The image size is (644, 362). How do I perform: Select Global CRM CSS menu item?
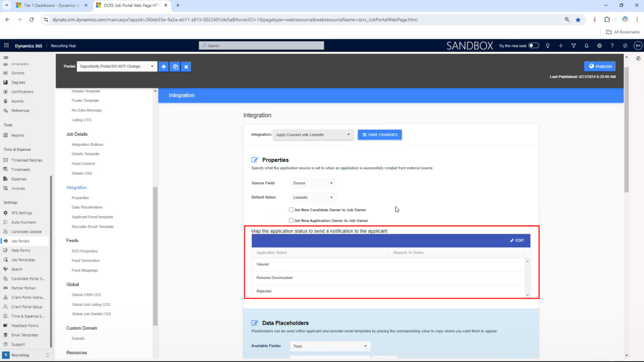(86, 295)
